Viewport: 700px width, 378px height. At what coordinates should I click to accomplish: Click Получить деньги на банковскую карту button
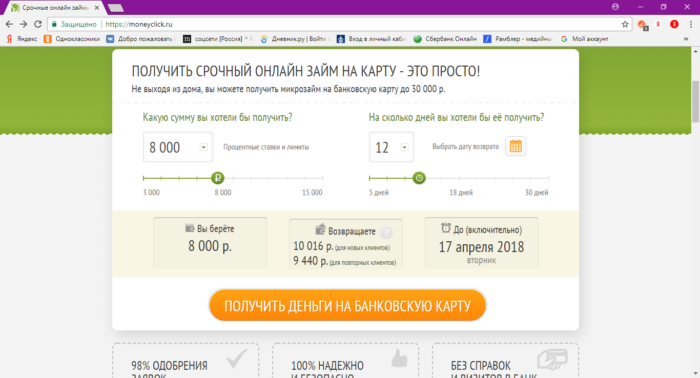point(347,306)
